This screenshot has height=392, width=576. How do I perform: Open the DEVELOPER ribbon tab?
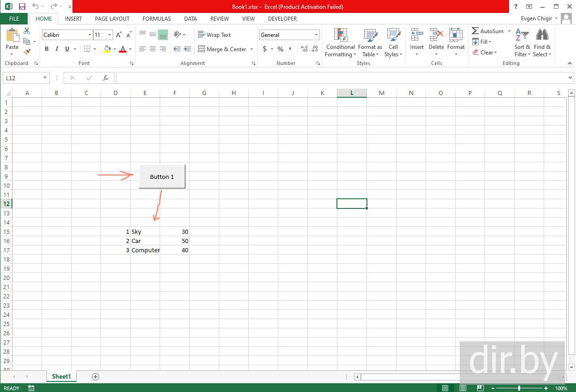coord(282,19)
